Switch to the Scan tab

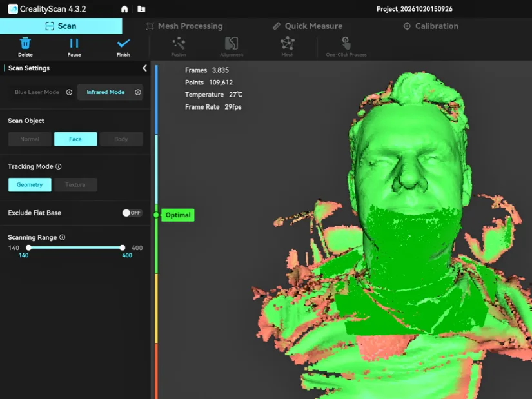61,26
